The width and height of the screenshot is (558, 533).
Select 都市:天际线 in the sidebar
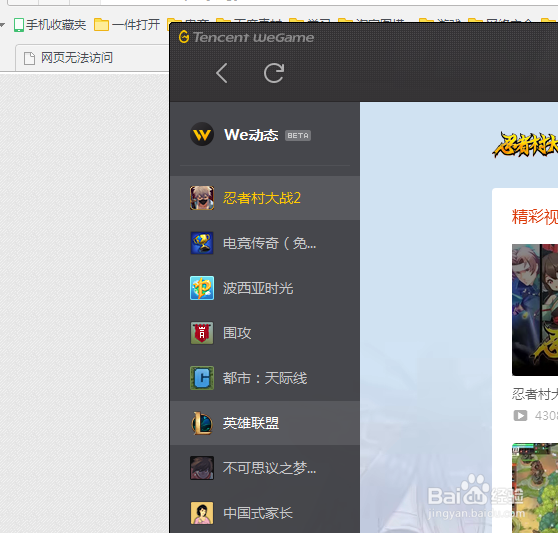click(265, 378)
